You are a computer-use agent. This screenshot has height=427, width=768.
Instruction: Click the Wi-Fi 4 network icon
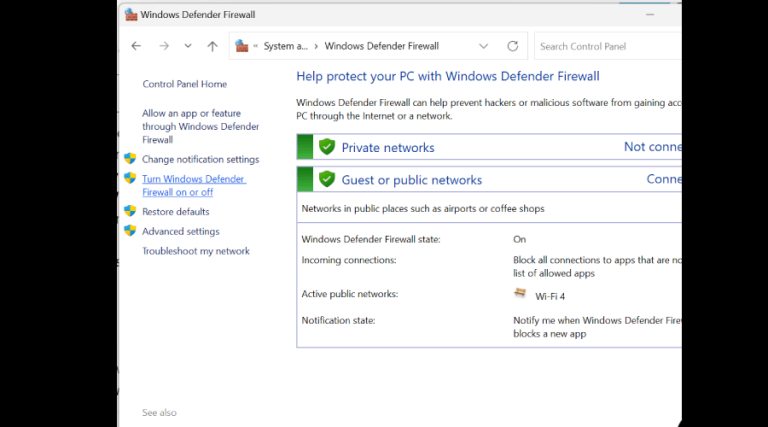pyautogui.click(x=520, y=294)
